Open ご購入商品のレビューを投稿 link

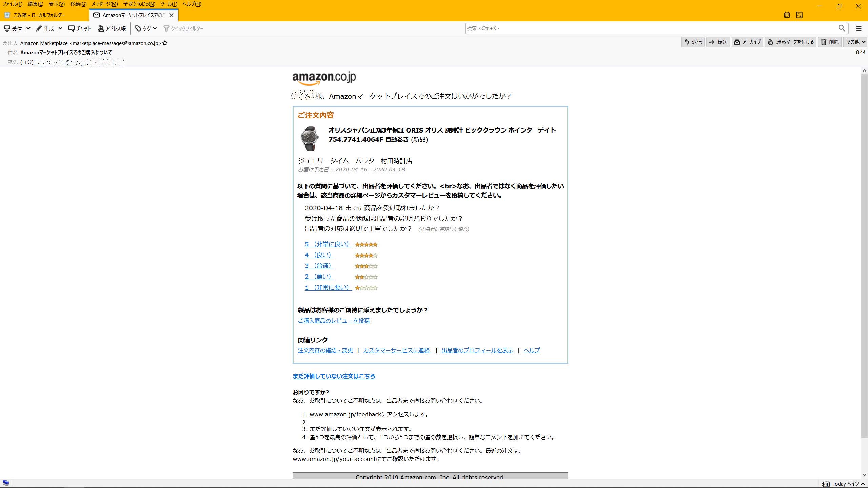point(334,320)
